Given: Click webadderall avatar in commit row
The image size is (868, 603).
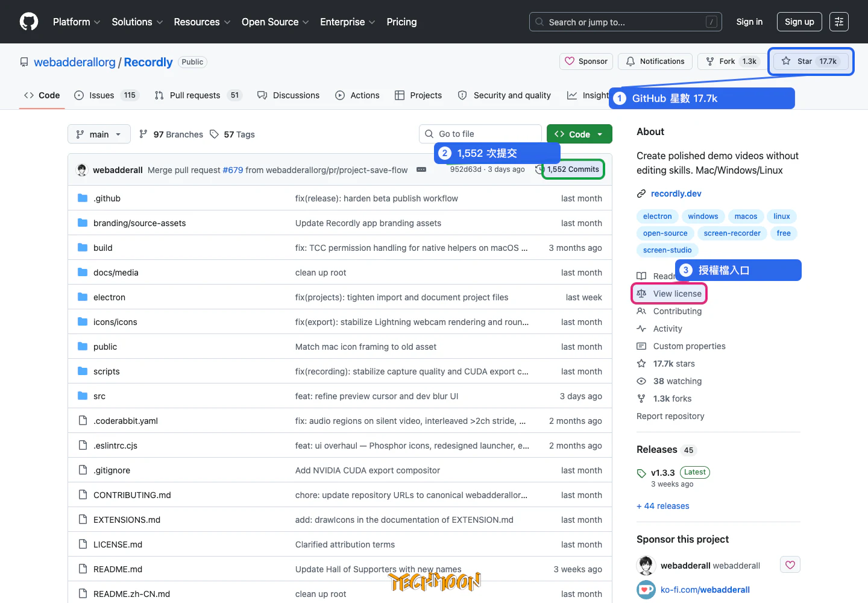Looking at the screenshot, I should [82, 170].
